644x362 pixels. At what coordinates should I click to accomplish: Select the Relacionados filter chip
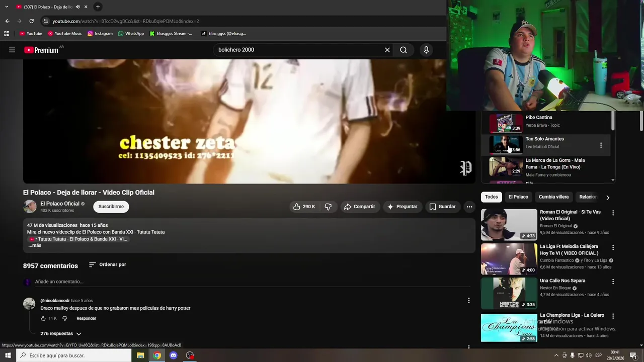pyautogui.click(x=588, y=197)
